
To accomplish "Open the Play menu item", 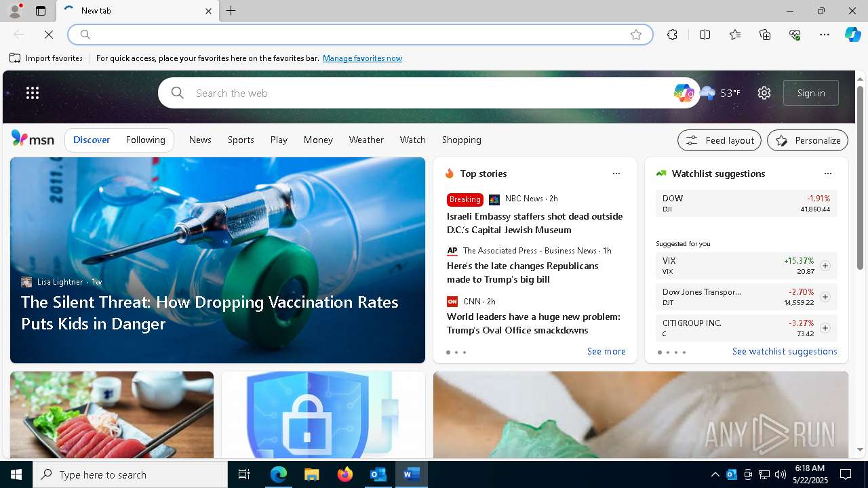I will 279,140.
